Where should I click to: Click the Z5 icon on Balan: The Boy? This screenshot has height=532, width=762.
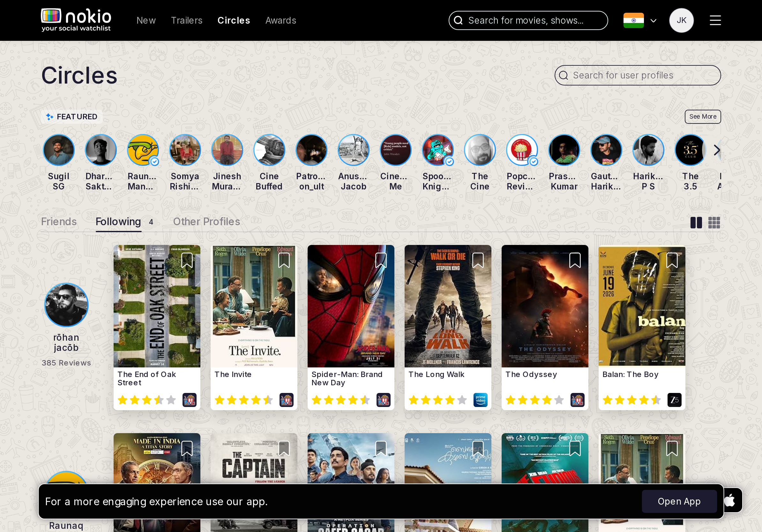click(674, 400)
